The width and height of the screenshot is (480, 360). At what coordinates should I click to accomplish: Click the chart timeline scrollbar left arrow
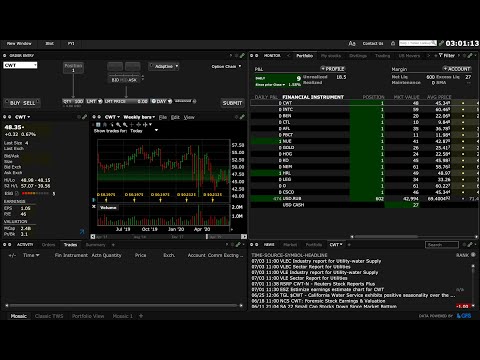click(x=93, y=237)
